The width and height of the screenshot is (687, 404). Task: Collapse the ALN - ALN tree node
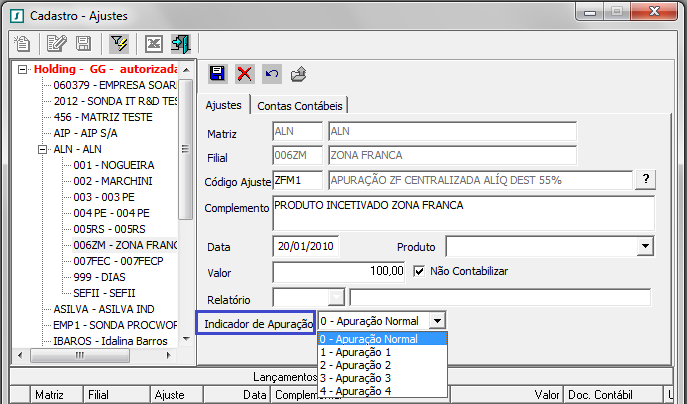[x=41, y=148]
